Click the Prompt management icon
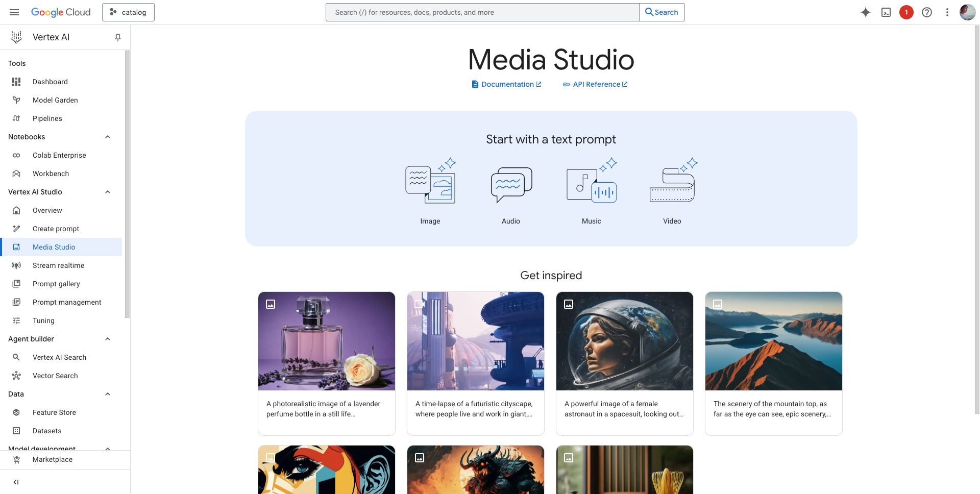The width and height of the screenshot is (980, 494). click(16, 302)
